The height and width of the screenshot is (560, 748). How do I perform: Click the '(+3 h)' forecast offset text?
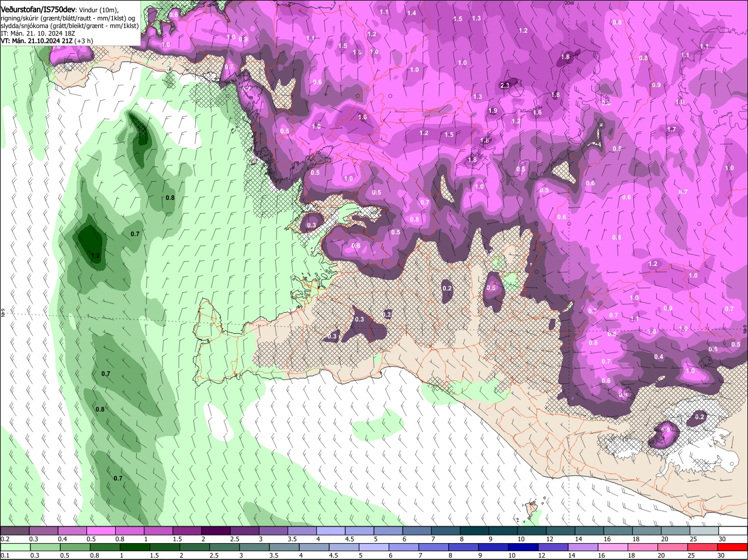point(84,41)
